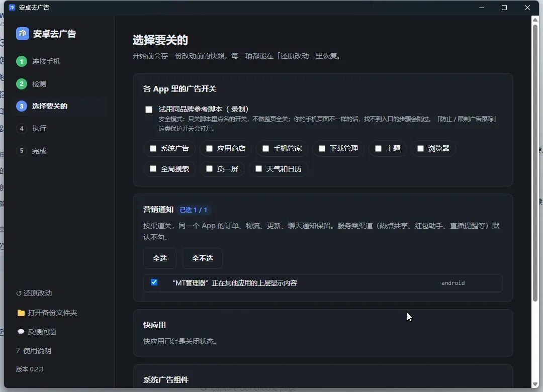The width and height of the screenshot is (543, 392).
Task: Uncheck the MT管理器 notification checkbox
Action: pos(154,282)
